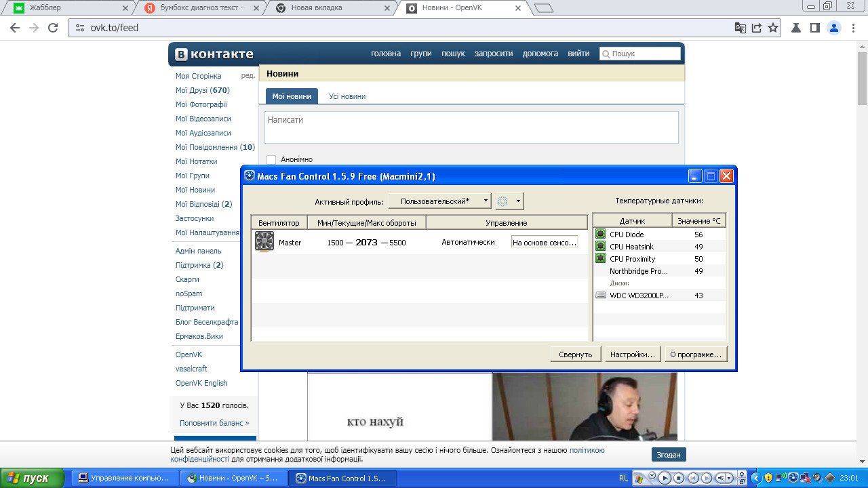Stop media in the taskbar player

click(x=680, y=478)
